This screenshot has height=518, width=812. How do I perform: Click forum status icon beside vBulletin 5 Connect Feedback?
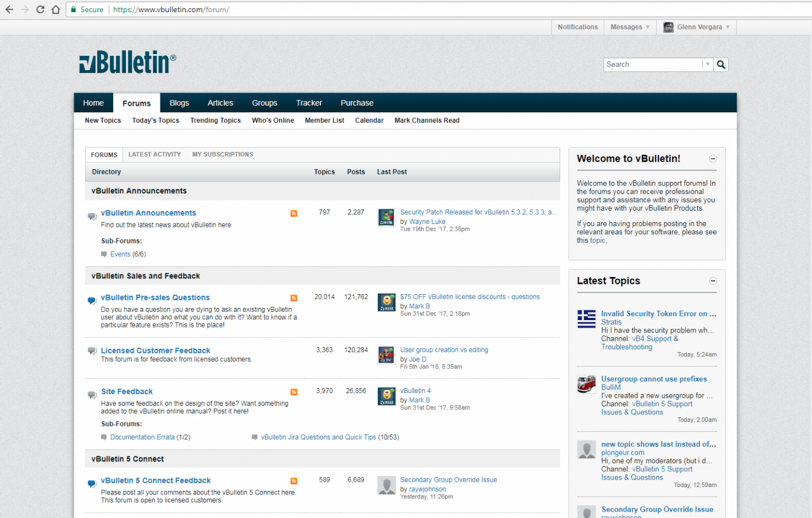click(92, 484)
